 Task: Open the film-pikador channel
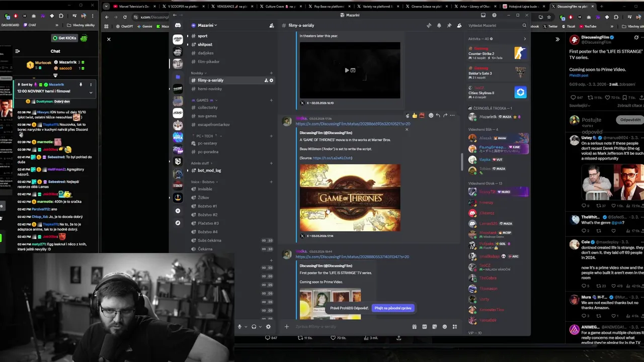click(230, 61)
